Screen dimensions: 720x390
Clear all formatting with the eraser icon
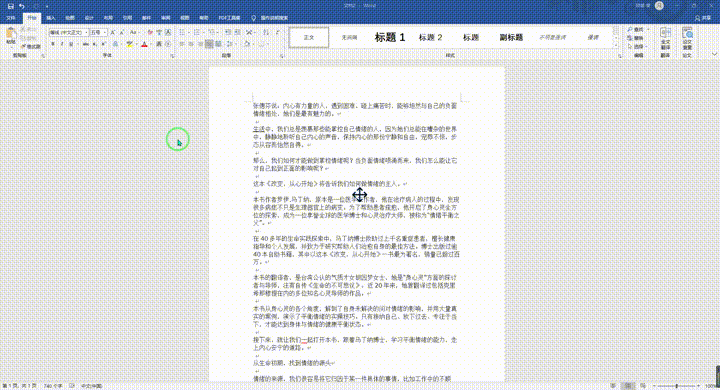[150, 32]
